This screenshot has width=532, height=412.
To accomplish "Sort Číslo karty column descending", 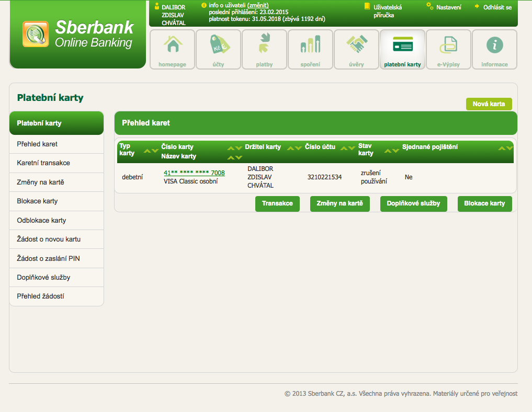I will tap(239, 148).
